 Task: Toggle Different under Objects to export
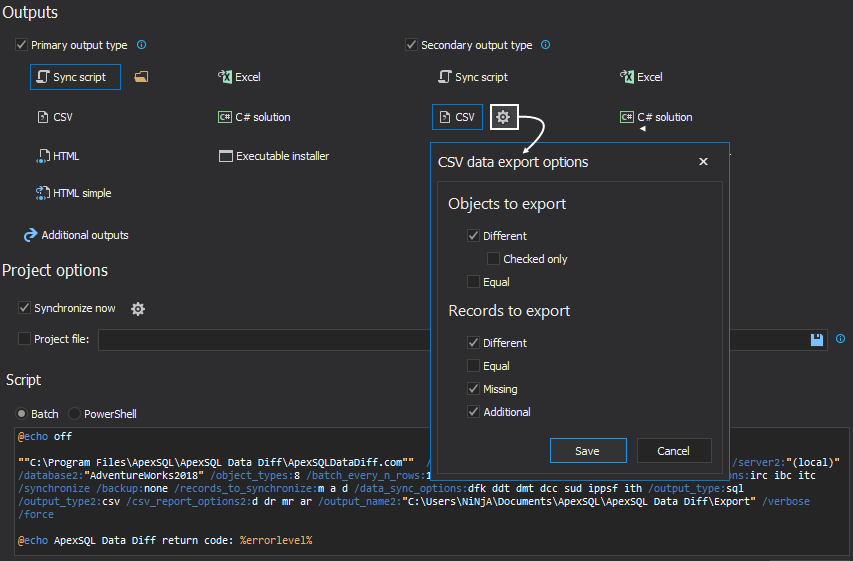pos(473,236)
